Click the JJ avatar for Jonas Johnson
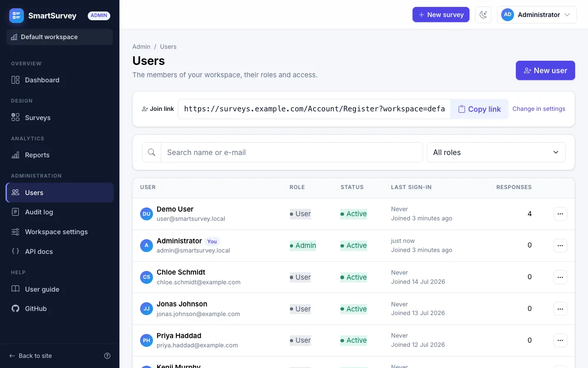Image resolution: width=588 pixels, height=368 pixels. 147,309
